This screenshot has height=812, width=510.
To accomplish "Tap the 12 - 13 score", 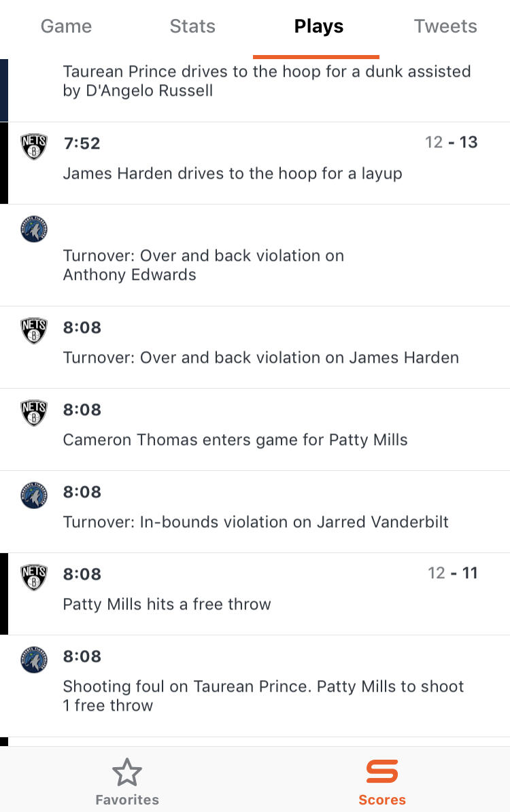I will [x=451, y=143].
